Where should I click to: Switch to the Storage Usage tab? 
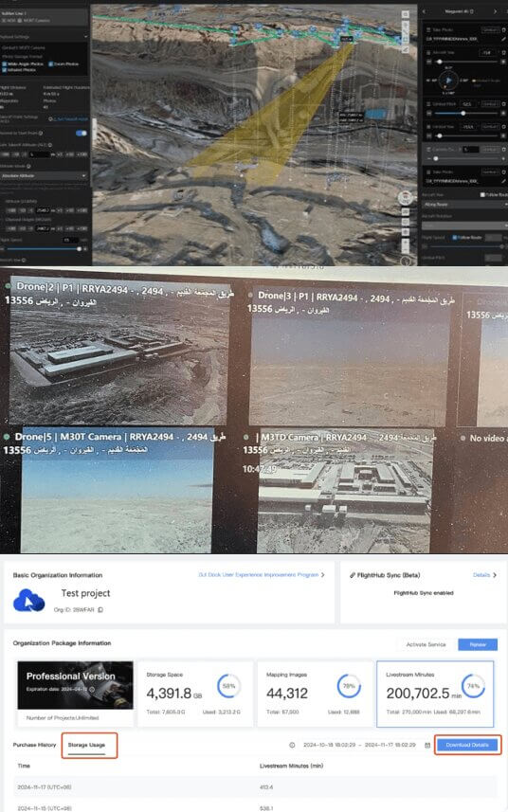point(86,745)
